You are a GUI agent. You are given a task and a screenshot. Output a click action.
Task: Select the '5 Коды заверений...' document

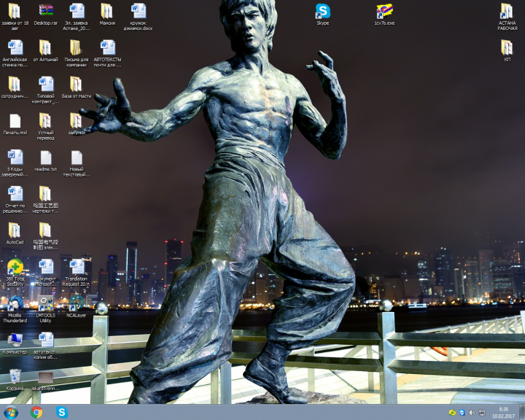coord(15,163)
